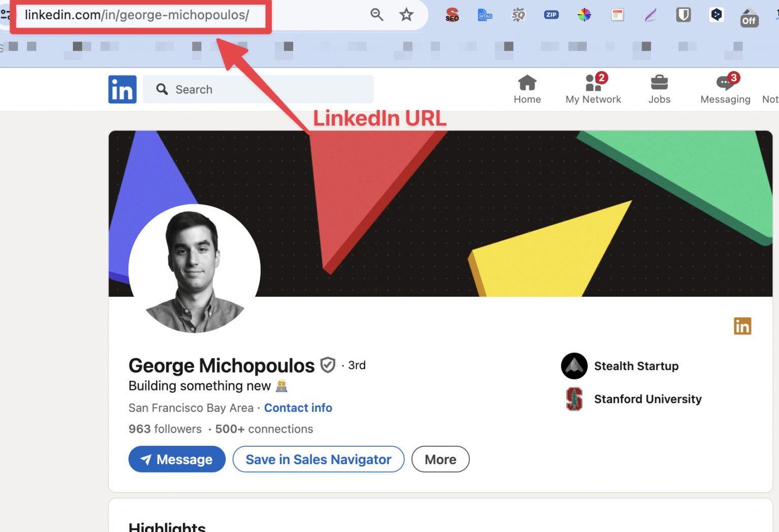779x532 pixels.
Task: Open the HTAG extension icon
Action: pyautogui.click(x=485, y=15)
